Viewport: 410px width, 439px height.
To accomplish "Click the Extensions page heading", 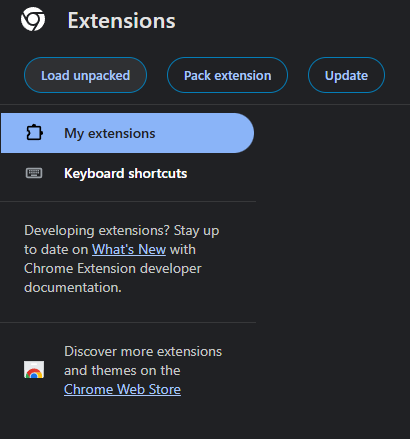I will point(122,21).
